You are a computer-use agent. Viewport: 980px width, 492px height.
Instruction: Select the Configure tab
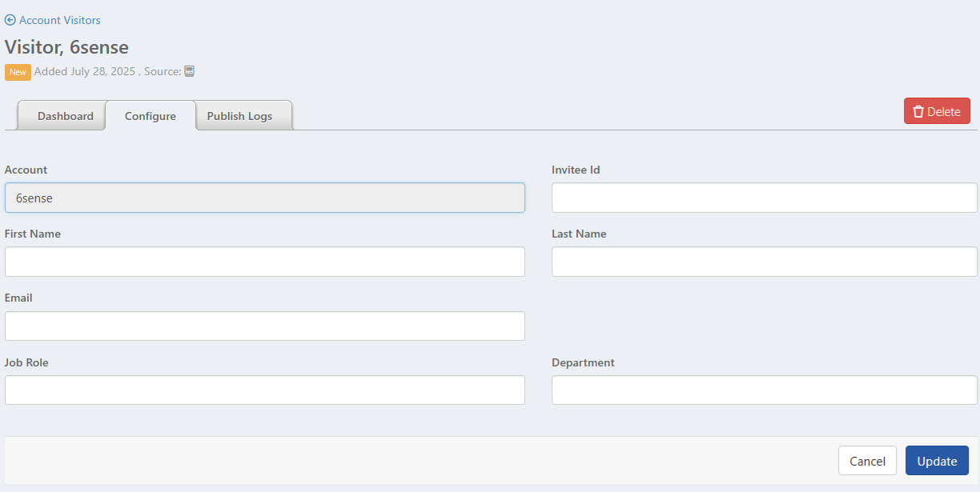coord(151,116)
